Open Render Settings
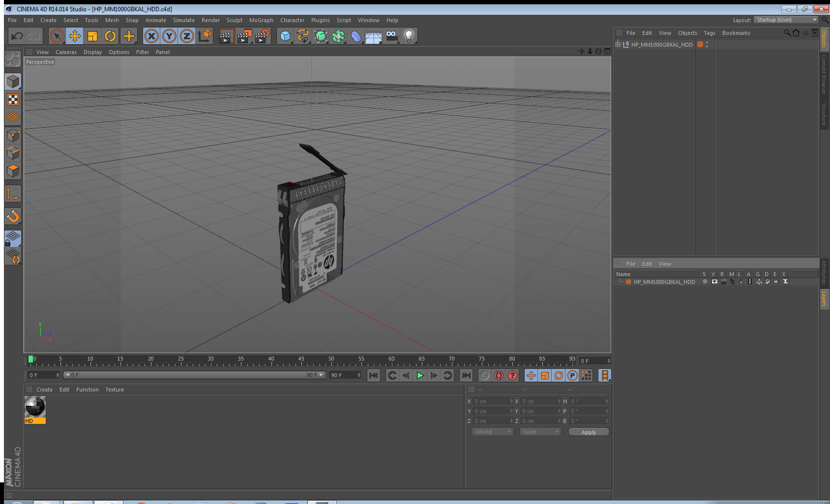Screen dimensions: 830x504 (x=263, y=36)
